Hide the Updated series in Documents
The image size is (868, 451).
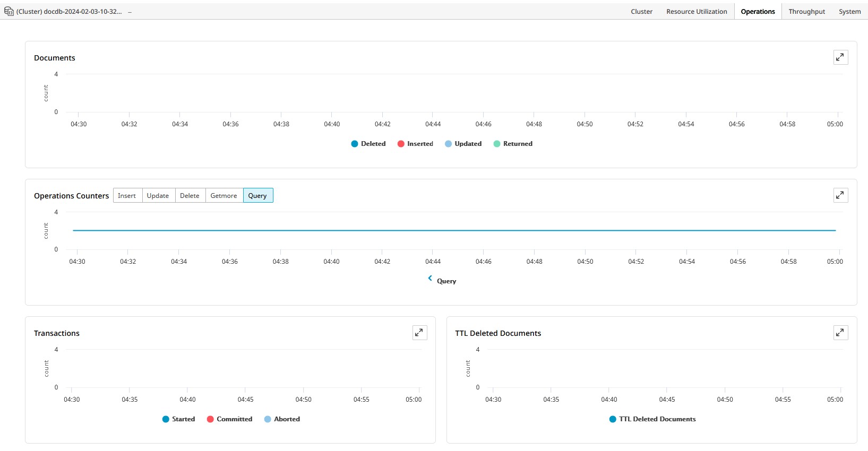pyautogui.click(x=463, y=144)
